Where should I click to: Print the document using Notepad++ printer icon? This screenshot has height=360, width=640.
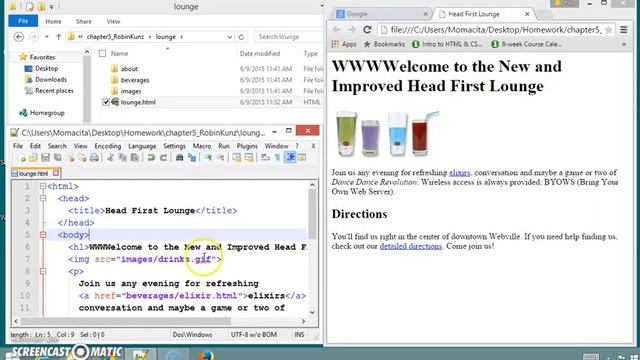click(x=94, y=158)
